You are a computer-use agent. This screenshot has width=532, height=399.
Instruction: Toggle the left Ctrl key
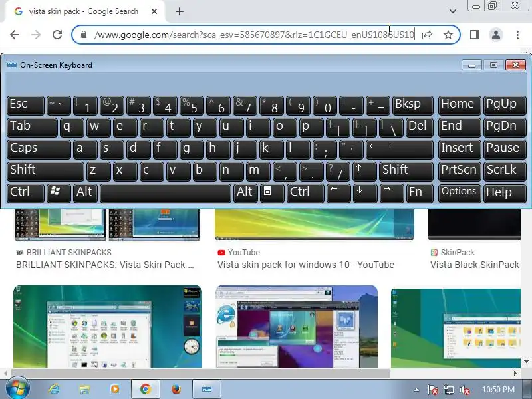point(25,193)
